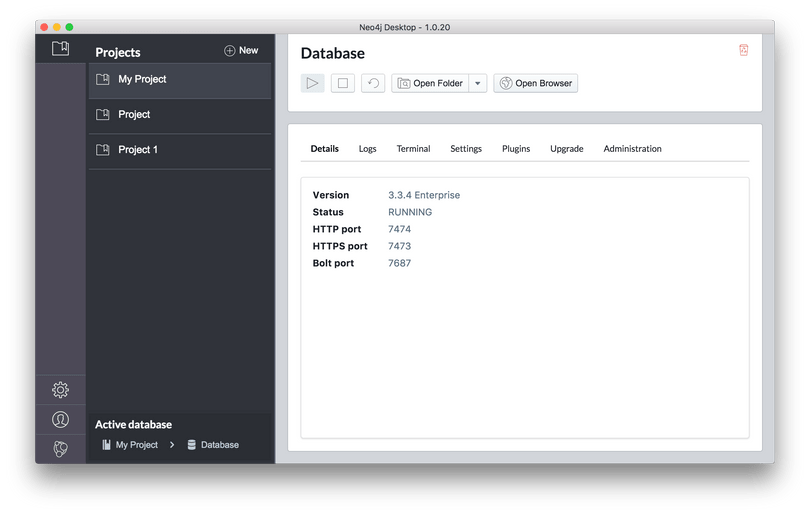
Task: Click the Projects heading
Action: tap(118, 52)
